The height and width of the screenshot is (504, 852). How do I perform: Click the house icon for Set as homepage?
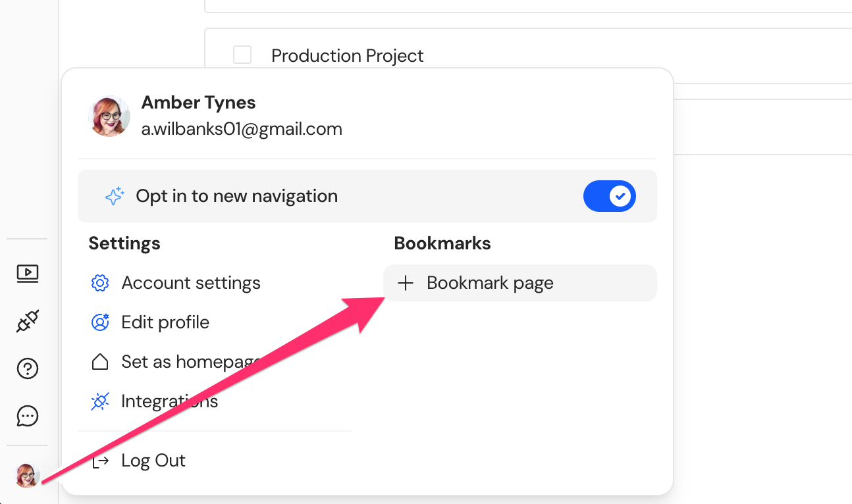[x=100, y=362]
